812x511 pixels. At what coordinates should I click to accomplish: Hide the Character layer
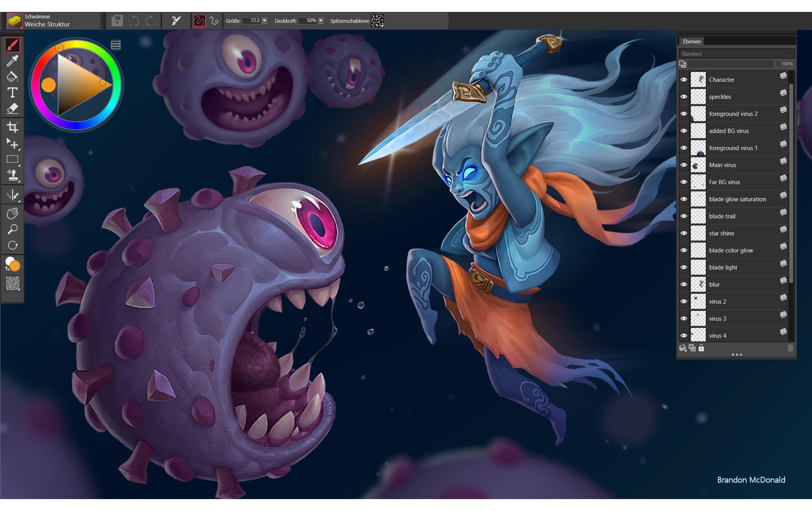[683, 80]
